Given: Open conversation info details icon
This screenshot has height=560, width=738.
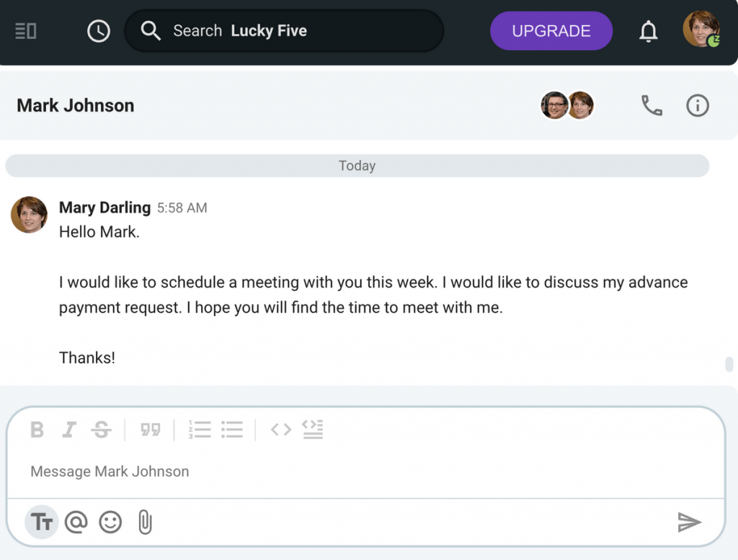Looking at the screenshot, I should coord(697,106).
